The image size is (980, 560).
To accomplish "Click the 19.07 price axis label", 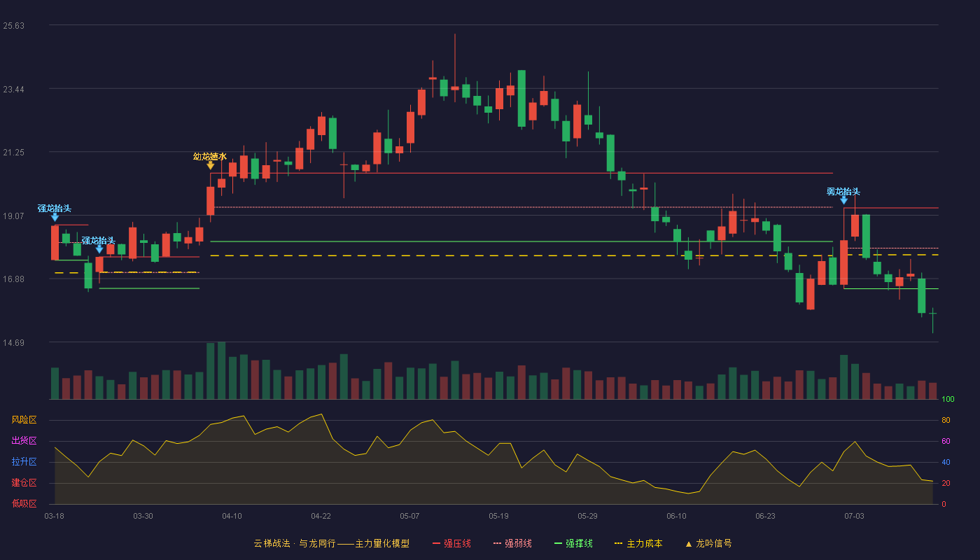I will pyautogui.click(x=14, y=216).
